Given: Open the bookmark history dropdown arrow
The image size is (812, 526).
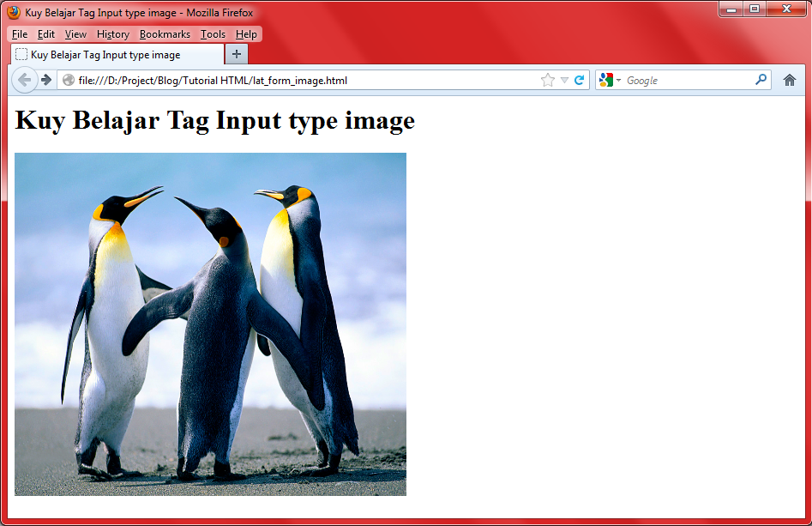Looking at the screenshot, I should coord(562,79).
